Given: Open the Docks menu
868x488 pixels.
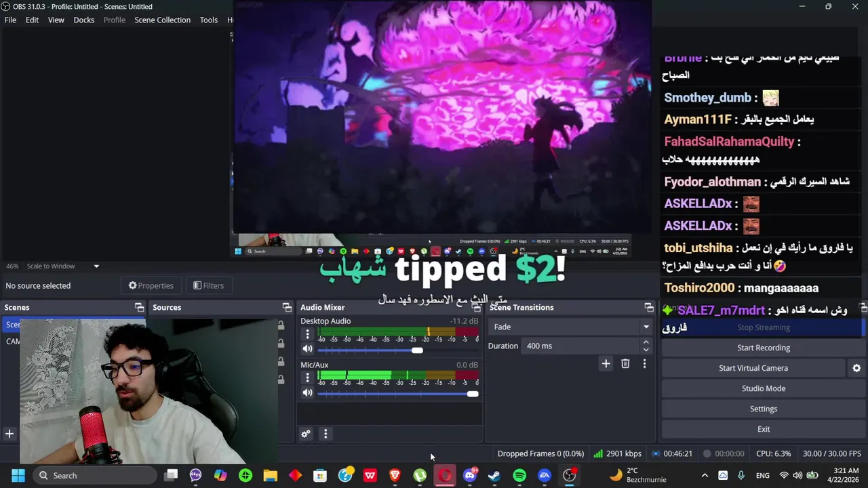Looking at the screenshot, I should 84,20.
